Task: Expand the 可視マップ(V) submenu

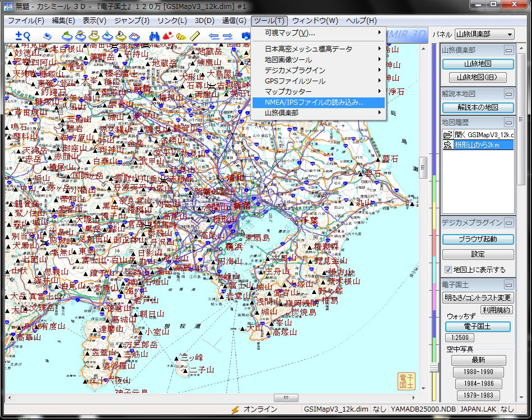Action: pos(319,33)
